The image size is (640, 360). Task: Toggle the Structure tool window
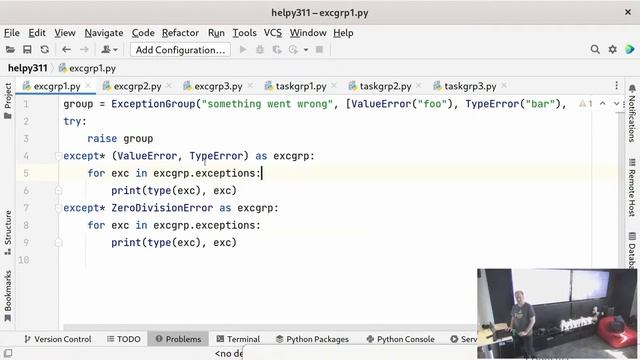coord(8,233)
